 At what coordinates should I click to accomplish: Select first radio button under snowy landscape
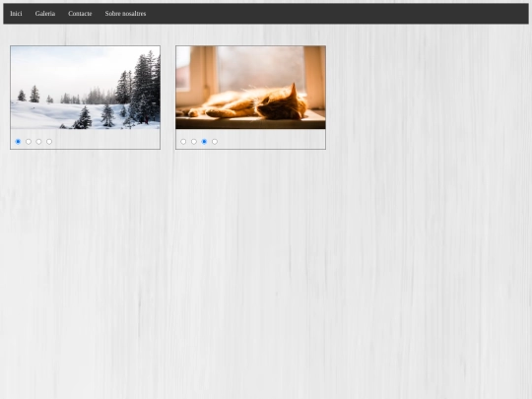tap(18, 142)
